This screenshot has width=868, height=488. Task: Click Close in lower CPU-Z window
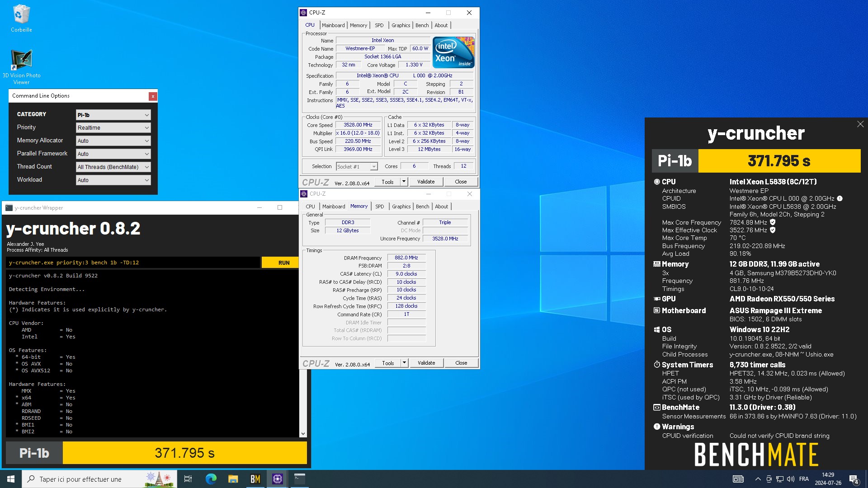tap(461, 363)
